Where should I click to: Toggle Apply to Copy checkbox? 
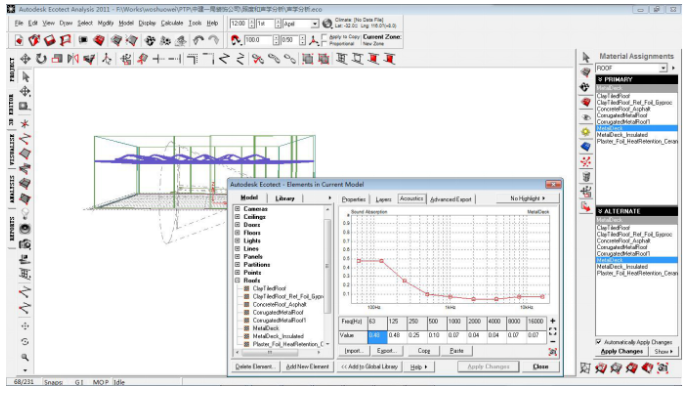[x=324, y=37]
